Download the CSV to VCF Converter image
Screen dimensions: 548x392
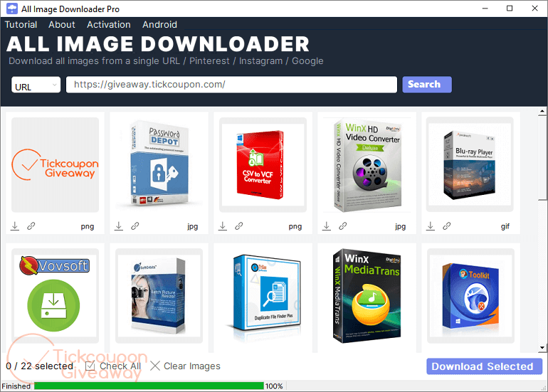pyautogui.click(x=223, y=226)
